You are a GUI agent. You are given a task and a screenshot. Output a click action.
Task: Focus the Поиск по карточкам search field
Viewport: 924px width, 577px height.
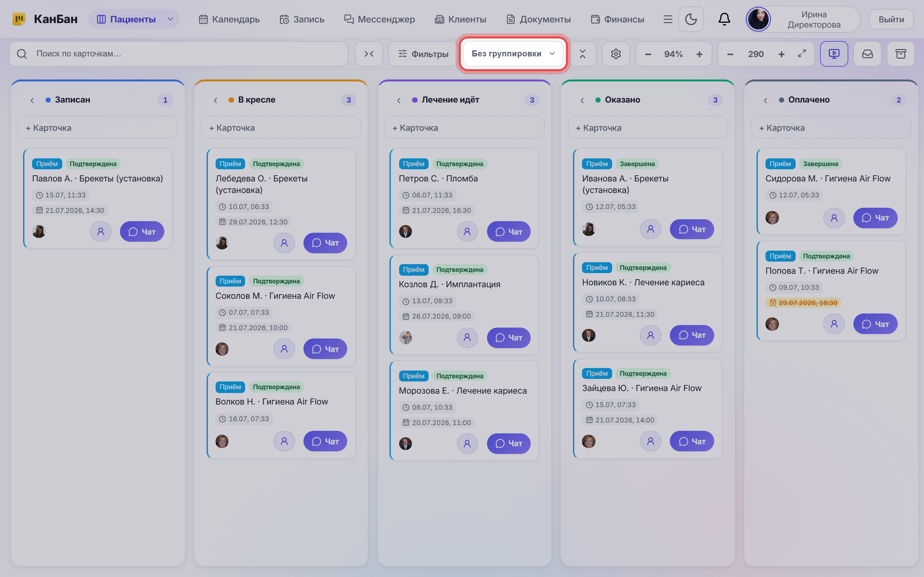tap(179, 54)
